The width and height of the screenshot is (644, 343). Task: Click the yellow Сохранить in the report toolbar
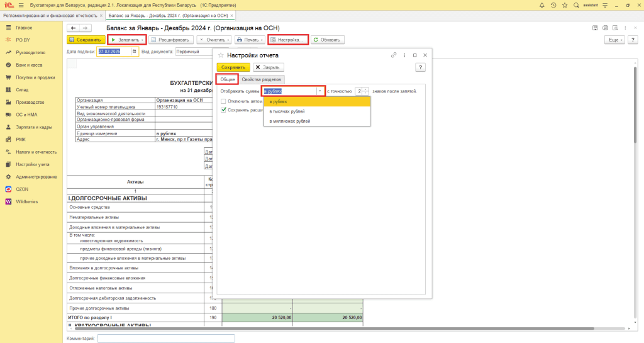[x=86, y=40]
